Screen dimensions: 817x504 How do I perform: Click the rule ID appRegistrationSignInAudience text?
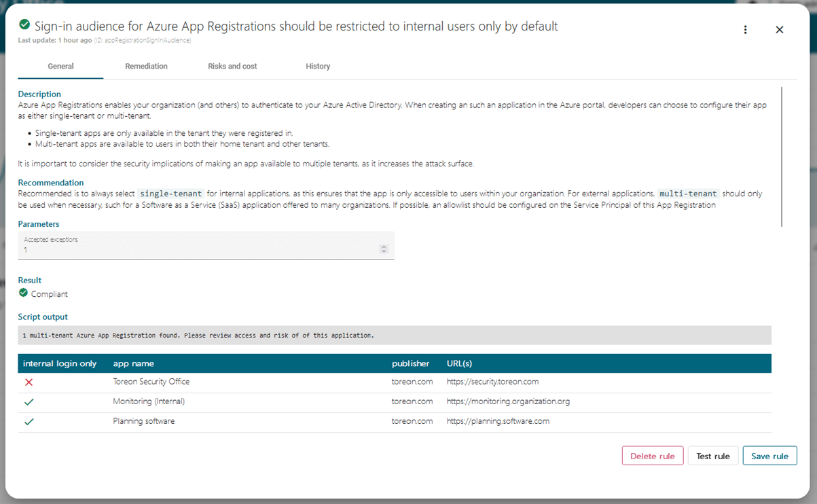pos(143,41)
